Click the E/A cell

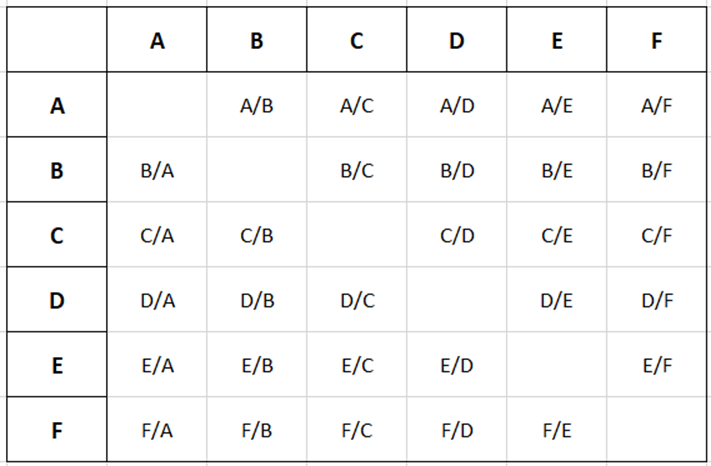[x=157, y=365]
